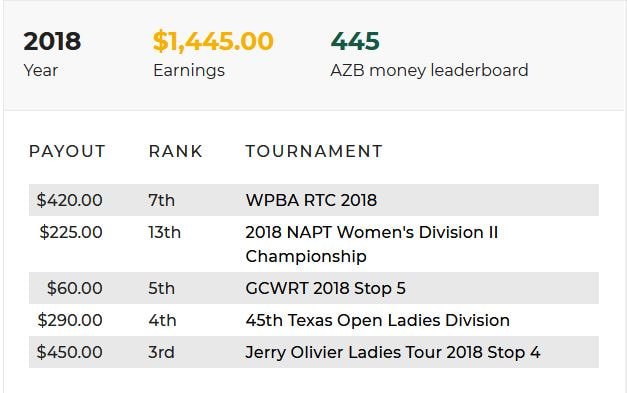Screen dimensions: 627x393
Task: Click the $290.00 payout cell
Action: click(70, 320)
